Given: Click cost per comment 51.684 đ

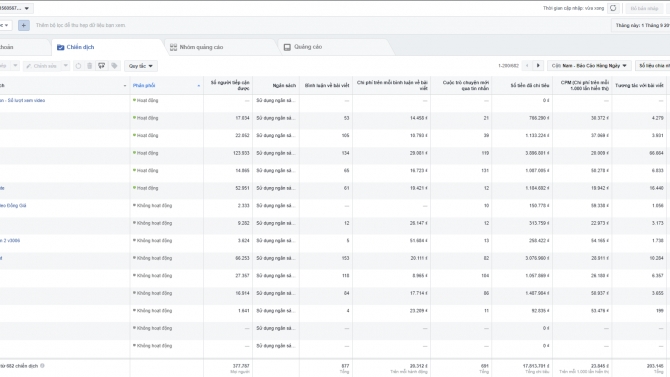Looking at the screenshot, I should point(419,241).
